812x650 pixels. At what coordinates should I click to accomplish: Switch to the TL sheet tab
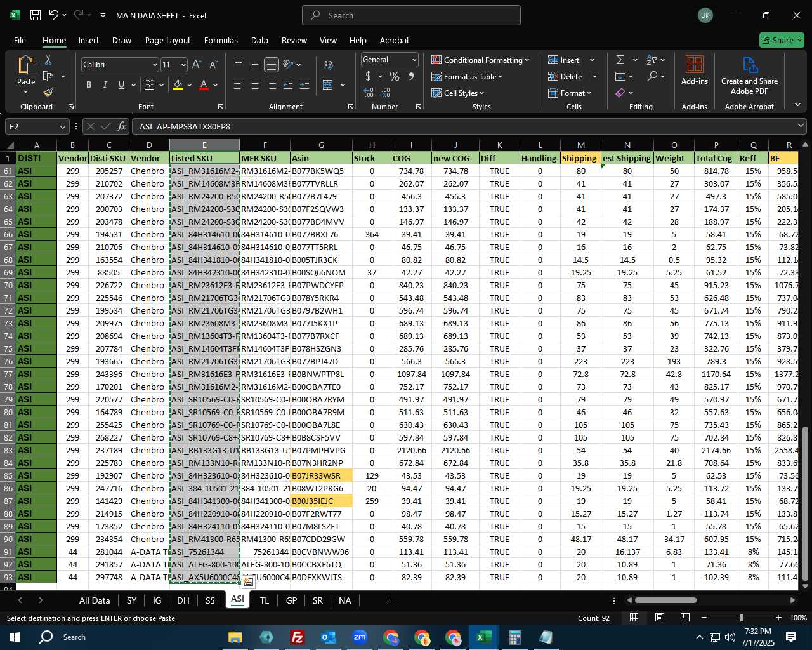pos(265,600)
